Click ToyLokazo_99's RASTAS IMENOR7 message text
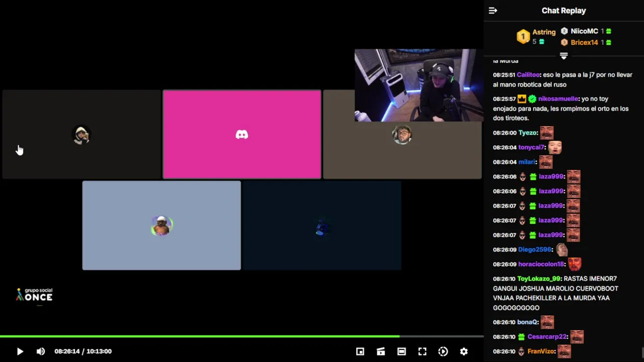 (555, 293)
